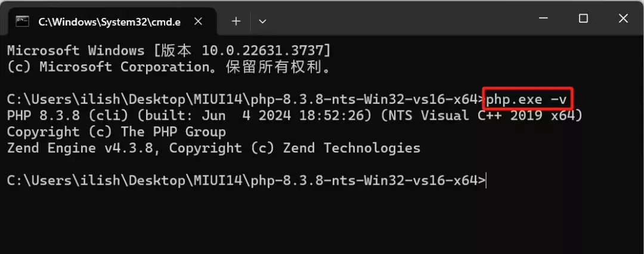The width and height of the screenshot is (644, 254).
Task: Click the Copyright The PHP Group line
Action: 116,132
